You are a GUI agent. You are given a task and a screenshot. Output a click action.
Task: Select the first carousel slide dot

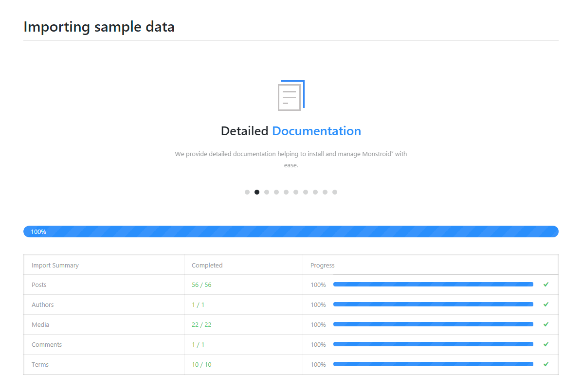point(247,192)
